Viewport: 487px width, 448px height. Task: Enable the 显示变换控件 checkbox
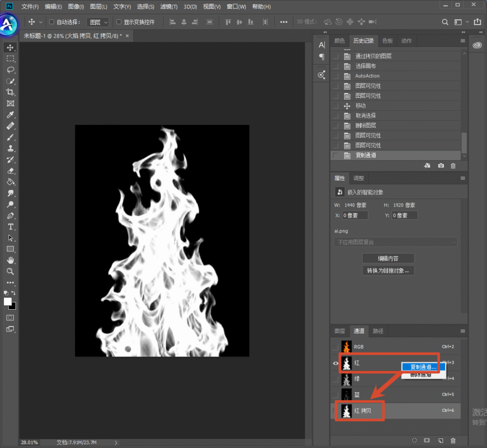(x=118, y=22)
